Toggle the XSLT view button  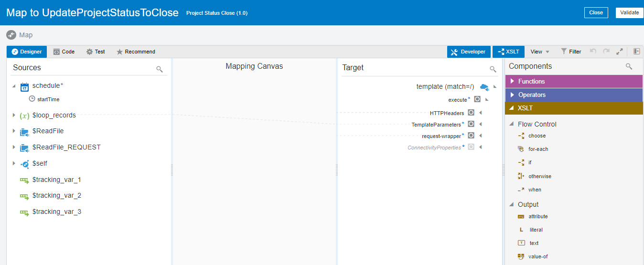click(x=508, y=52)
